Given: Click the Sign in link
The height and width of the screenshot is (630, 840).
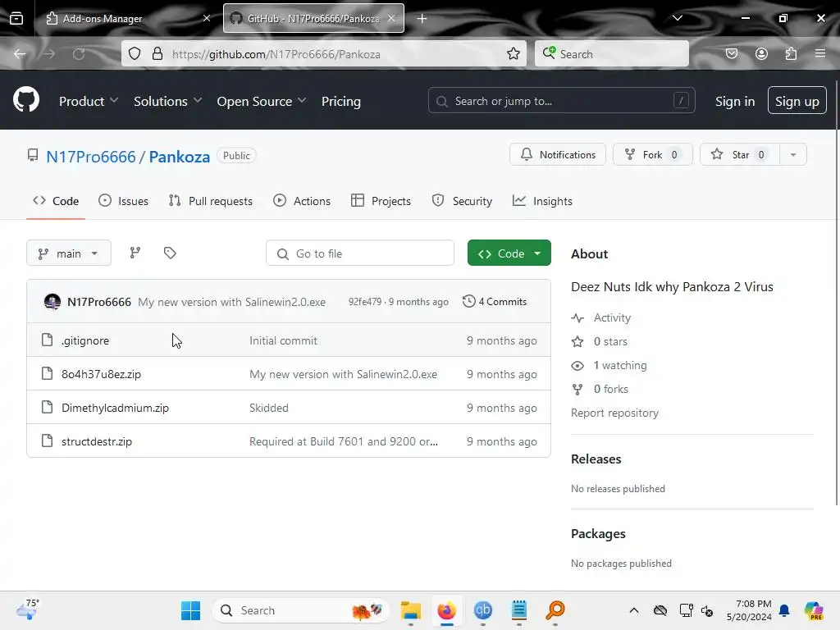Looking at the screenshot, I should point(734,101).
